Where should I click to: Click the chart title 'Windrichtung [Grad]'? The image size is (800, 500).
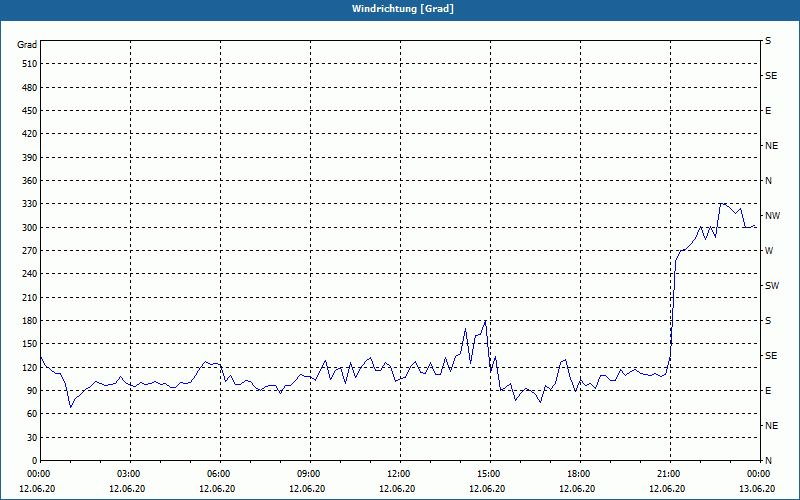point(403,9)
